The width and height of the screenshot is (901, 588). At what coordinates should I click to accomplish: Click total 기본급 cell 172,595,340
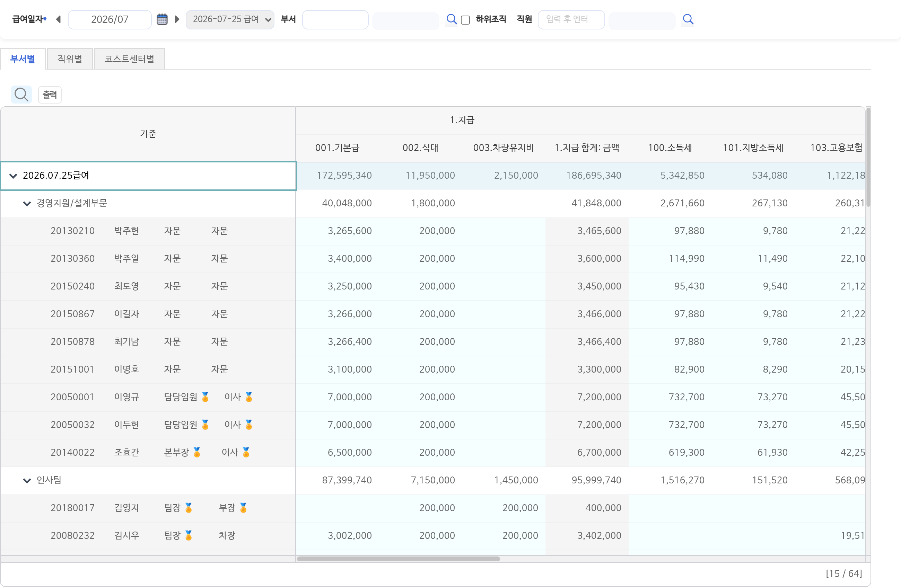click(x=337, y=176)
